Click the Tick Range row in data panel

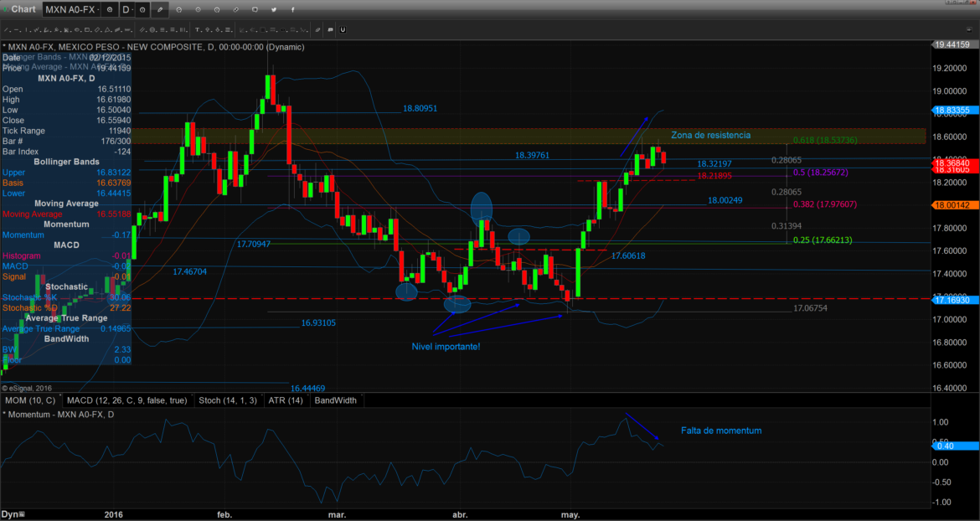[x=66, y=131]
